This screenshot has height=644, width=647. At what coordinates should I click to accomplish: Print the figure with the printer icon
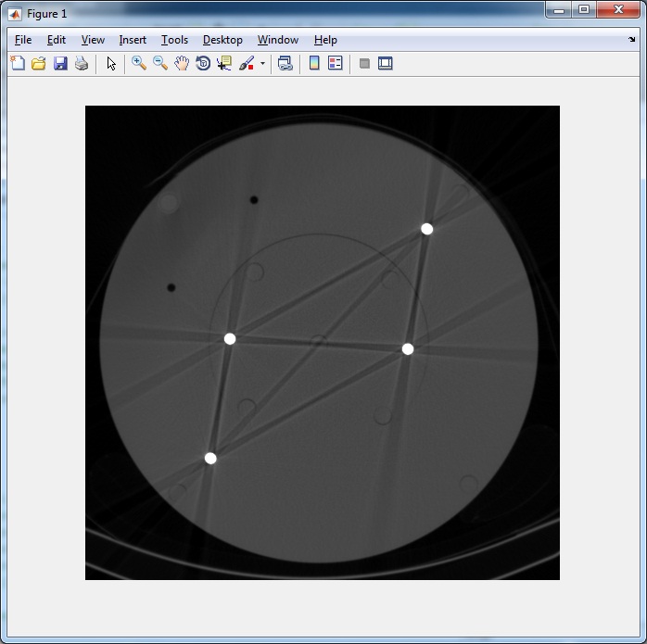tap(82, 64)
